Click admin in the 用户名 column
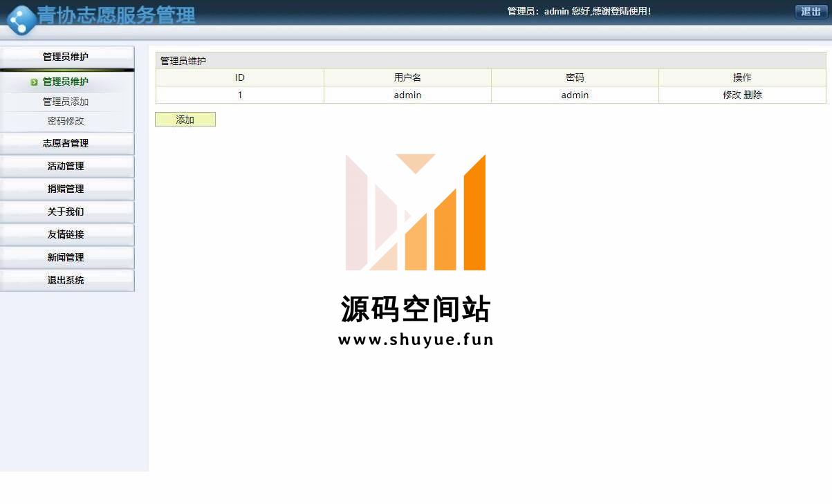832x504 pixels. point(407,95)
